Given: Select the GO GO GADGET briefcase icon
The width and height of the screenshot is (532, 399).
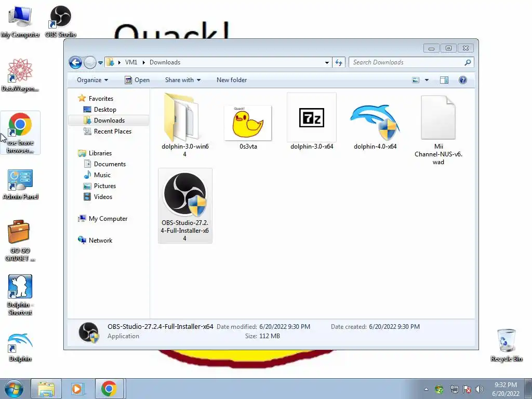Looking at the screenshot, I should (x=20, y=241).
